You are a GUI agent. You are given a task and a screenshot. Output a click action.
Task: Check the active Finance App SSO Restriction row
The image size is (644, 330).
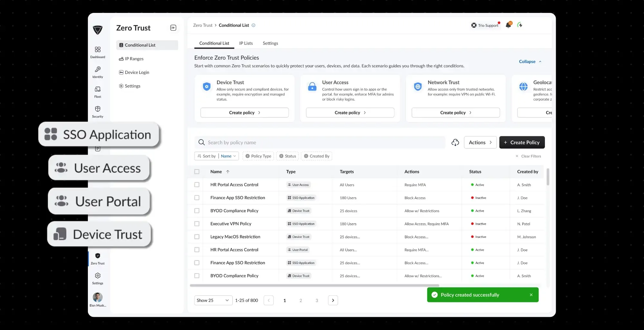[x=197, y=263]
